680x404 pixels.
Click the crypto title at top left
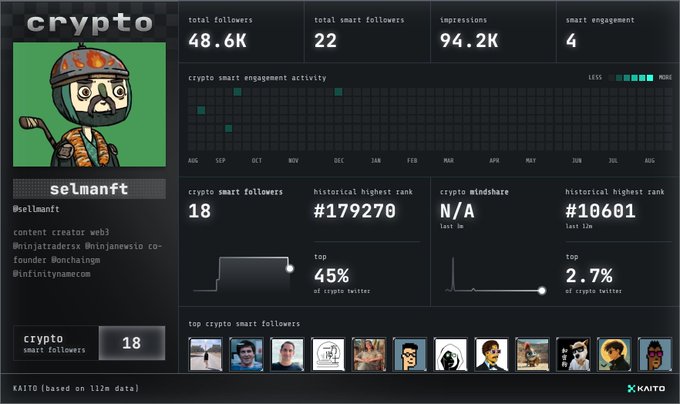89,24
